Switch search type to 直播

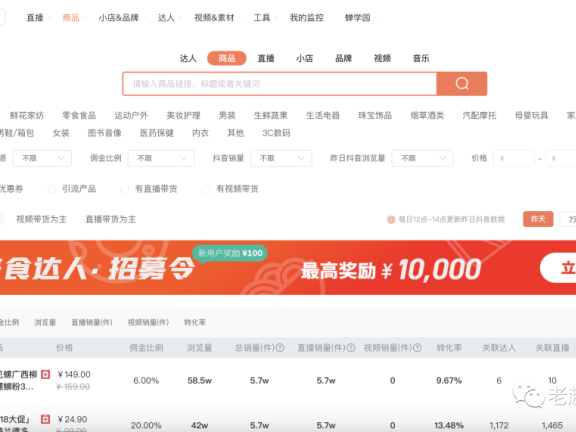266,58
